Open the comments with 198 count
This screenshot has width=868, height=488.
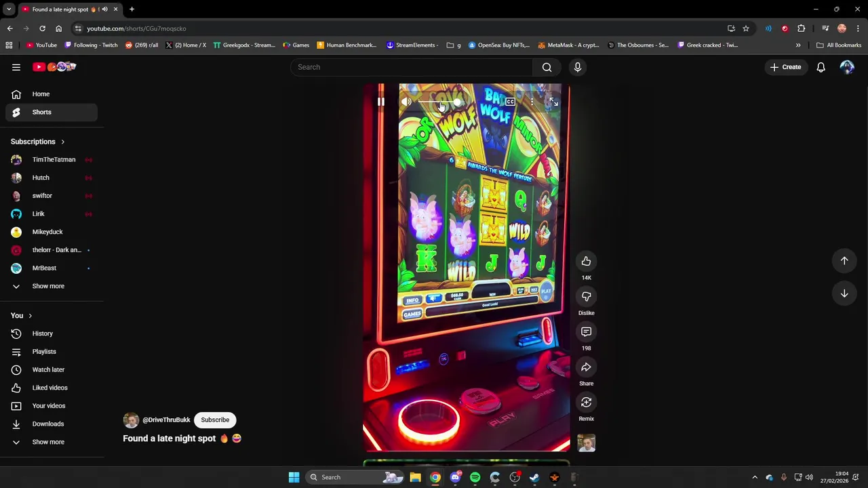(586, 331)
